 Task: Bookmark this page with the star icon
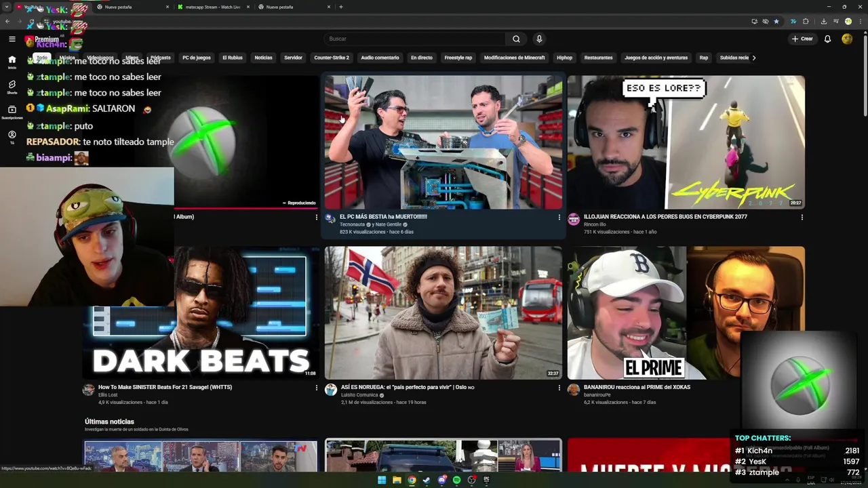click(776, 21)
